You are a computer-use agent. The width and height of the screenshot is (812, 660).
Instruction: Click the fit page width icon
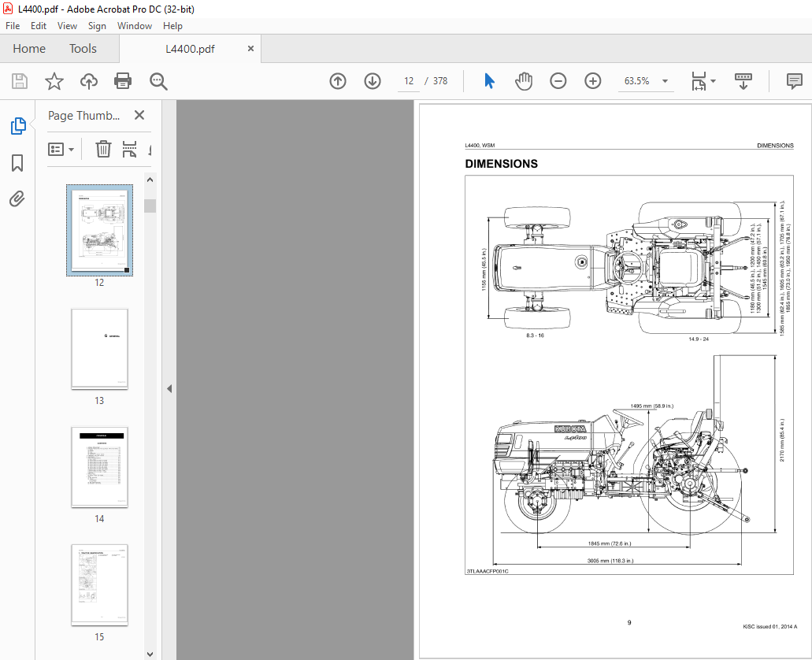(x=699, y=81)
